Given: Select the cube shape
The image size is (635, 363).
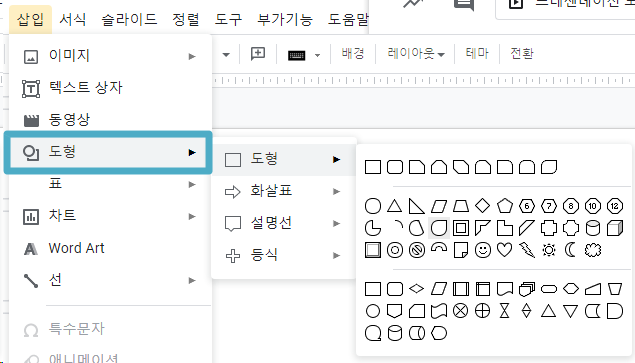Looking at the screenshot, I should point(615,228).
